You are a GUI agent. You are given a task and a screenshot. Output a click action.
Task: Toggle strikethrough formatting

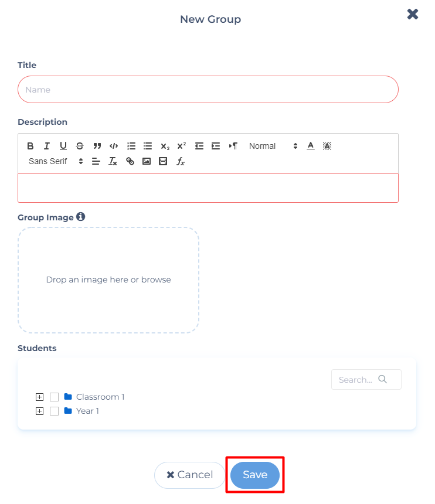80,146
